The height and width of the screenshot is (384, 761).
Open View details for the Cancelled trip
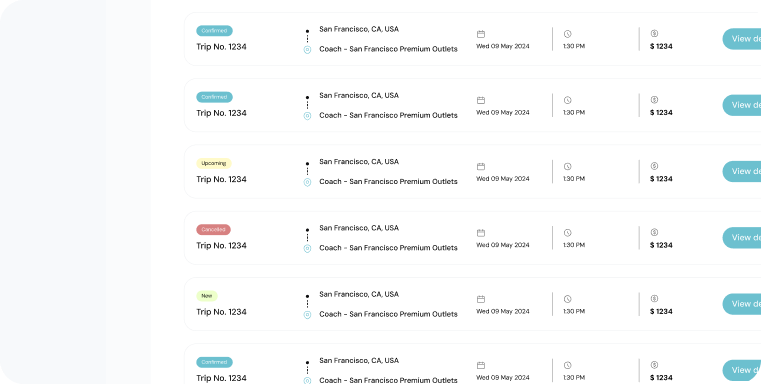click(742, 237)
